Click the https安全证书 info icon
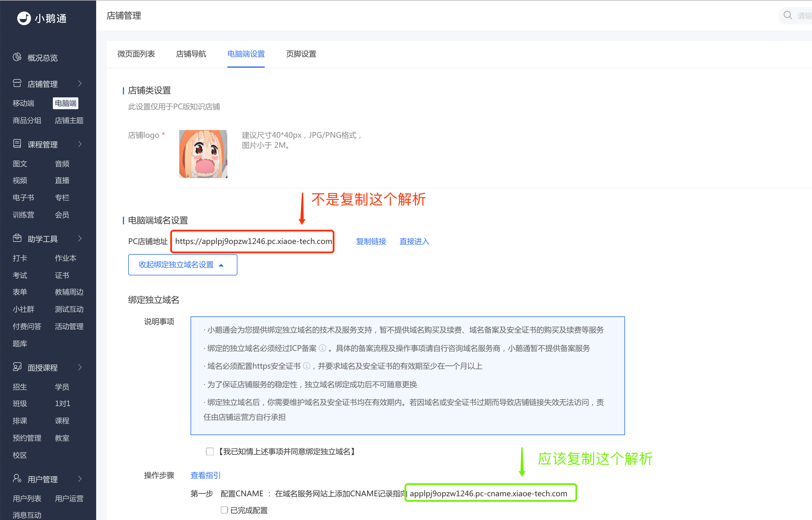The width and height of the screenshot is (812, 520). (x=307, y=366)
